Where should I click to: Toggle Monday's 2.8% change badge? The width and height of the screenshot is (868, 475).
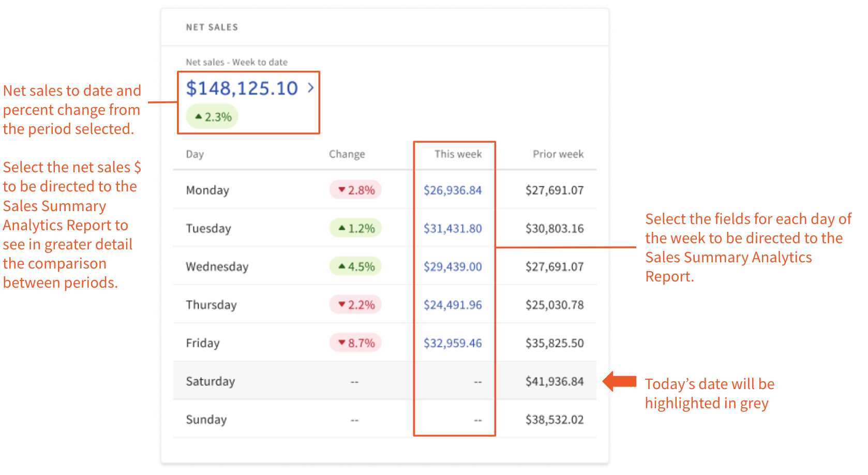[x=355, y=189]
